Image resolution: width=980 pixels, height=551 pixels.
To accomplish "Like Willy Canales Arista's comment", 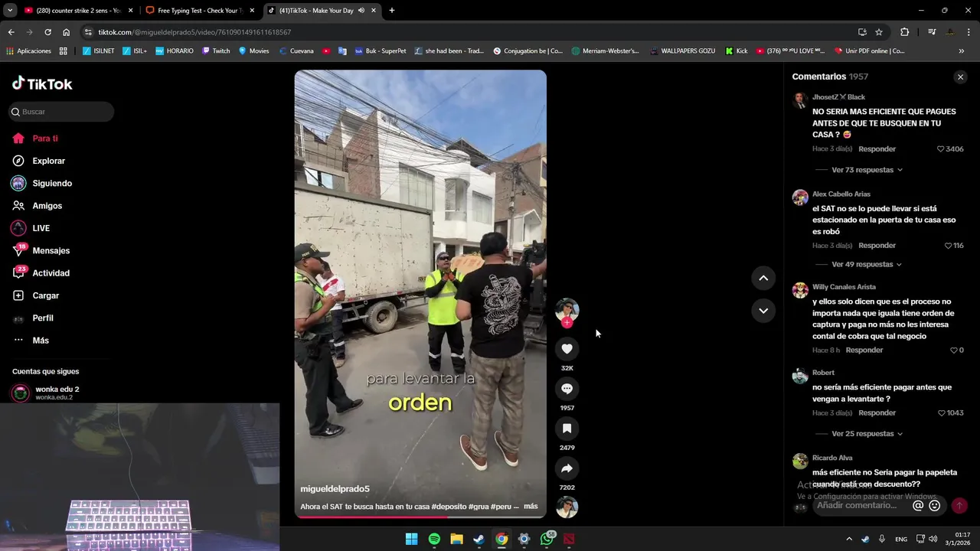I will (x=954, y=350).
